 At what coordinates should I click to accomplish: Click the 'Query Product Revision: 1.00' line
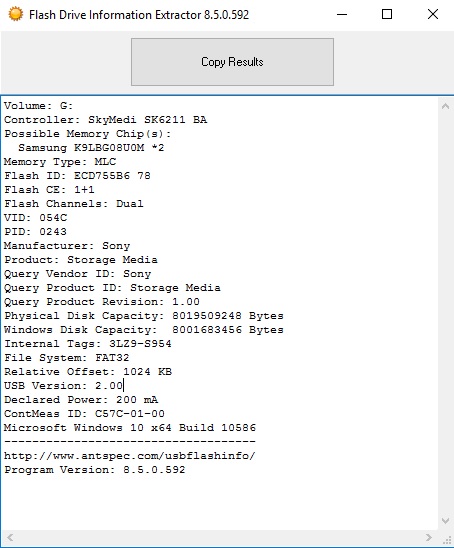pyautogui.click(x=102, y=302)
